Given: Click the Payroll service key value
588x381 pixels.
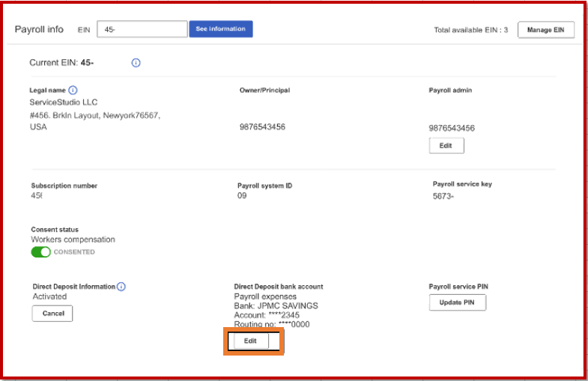Looking at the screenshot, I should pos(443,196).
